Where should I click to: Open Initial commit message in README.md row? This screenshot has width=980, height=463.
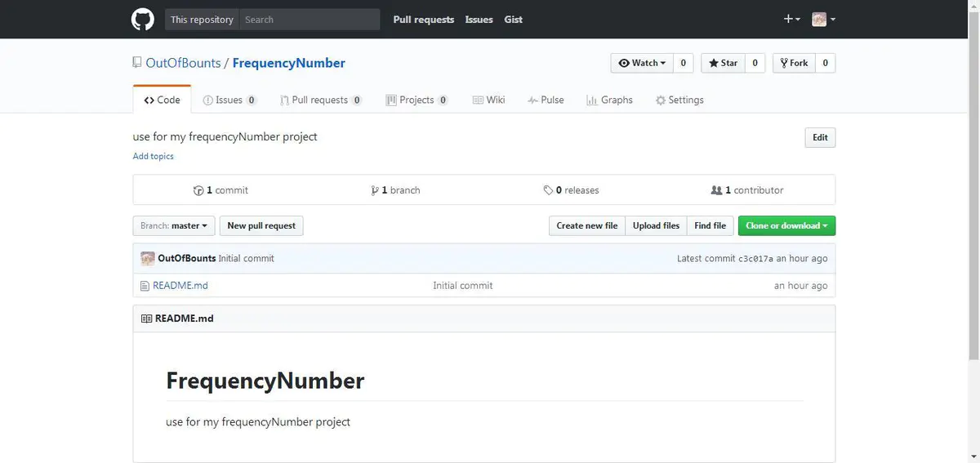click(x=463, y=286)
